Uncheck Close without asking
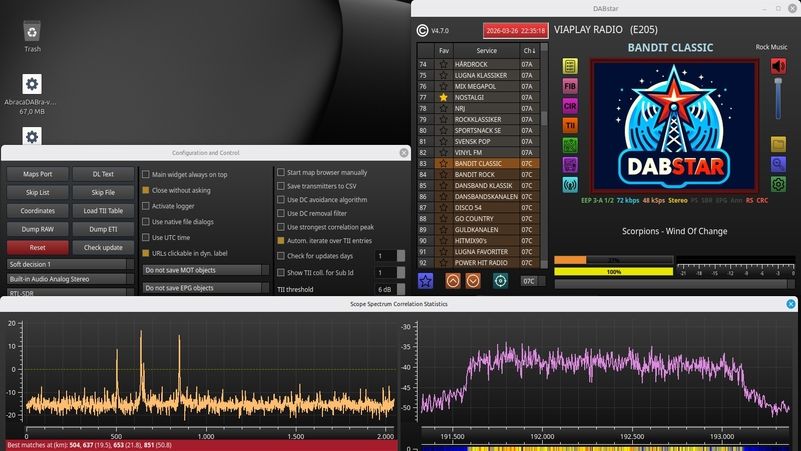Image resolution: width=801 pixels, height=451 pixels. [x=146, y=190]
